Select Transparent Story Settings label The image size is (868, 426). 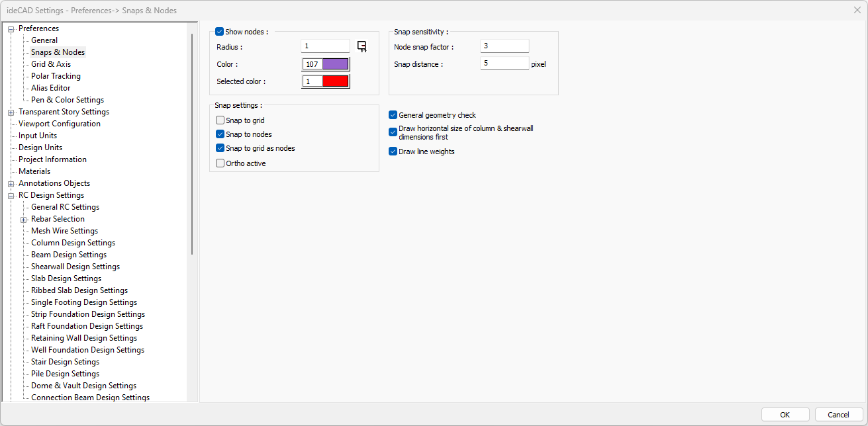[64, 112]
